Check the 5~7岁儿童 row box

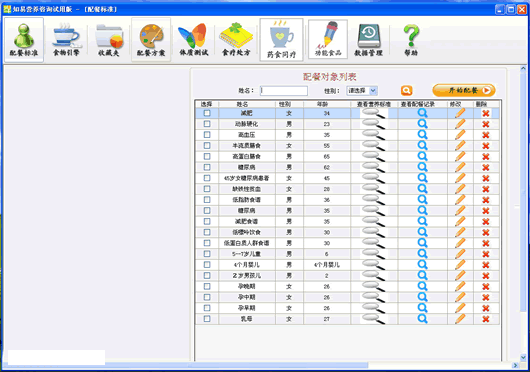tap(207, 254)
